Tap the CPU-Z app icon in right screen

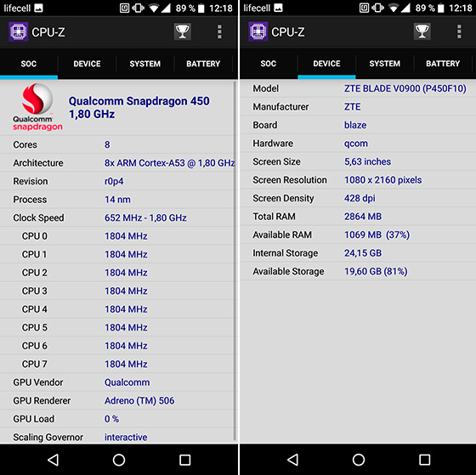coord(258,31)
